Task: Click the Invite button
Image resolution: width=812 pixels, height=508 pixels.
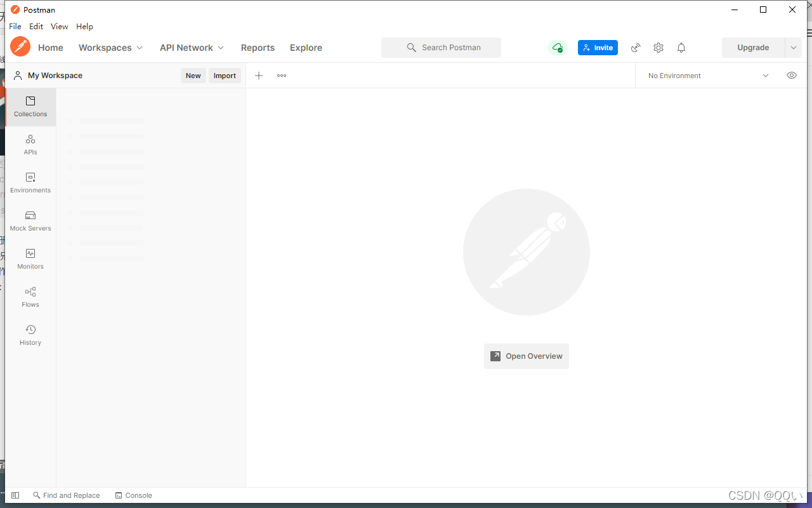Action: point(598,48)
